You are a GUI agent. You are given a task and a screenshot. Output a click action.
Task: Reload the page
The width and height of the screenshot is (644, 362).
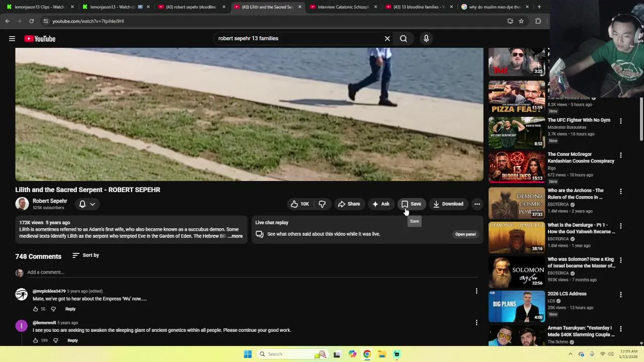point(31,21)
